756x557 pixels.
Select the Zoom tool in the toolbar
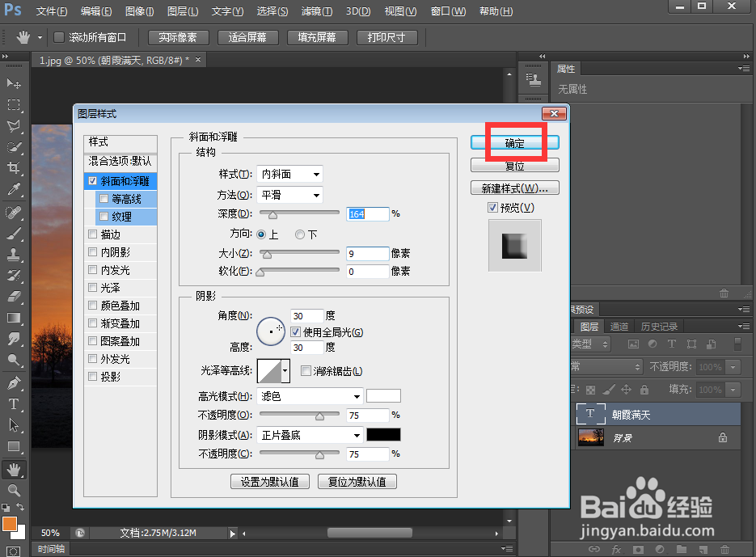click(x=15, y=490)
